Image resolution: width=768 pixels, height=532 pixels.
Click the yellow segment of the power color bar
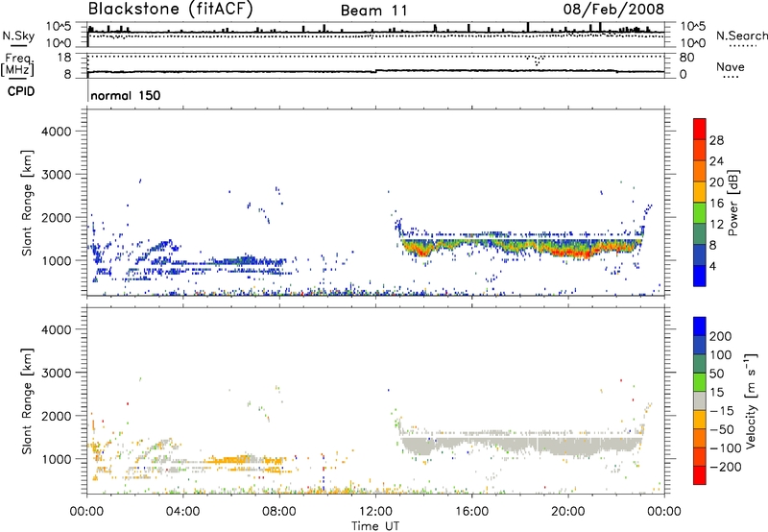700,191
